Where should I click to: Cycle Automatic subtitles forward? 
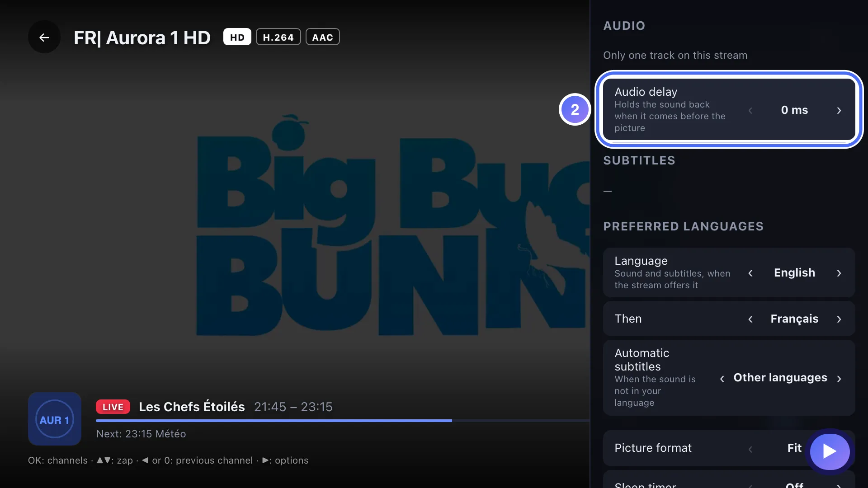click(x=839, y=379)
